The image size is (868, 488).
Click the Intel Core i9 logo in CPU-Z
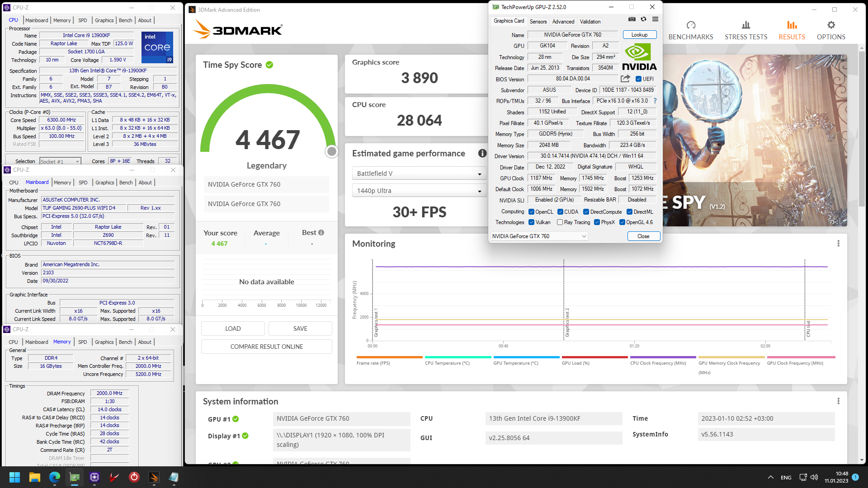pyautogui.click(x=157, y=47)
